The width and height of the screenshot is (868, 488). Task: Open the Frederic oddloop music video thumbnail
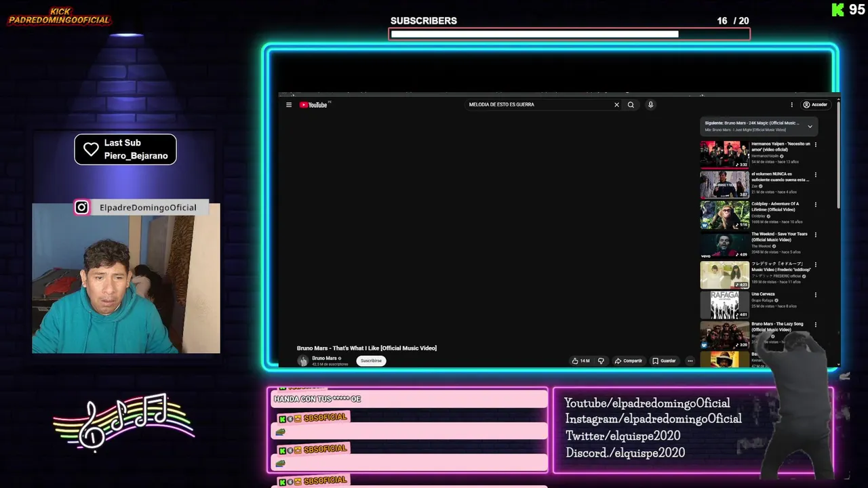click(724, 274)
